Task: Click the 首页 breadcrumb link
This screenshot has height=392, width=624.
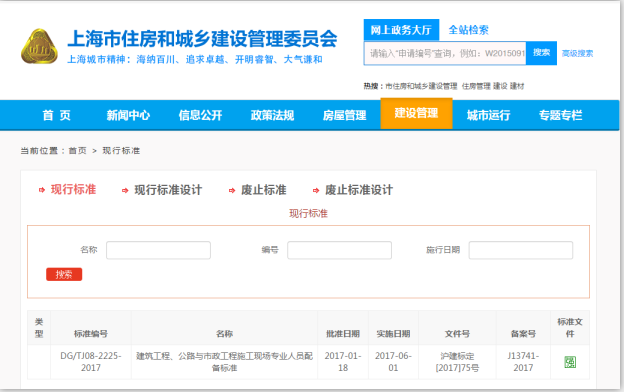Action: [77, 151]
